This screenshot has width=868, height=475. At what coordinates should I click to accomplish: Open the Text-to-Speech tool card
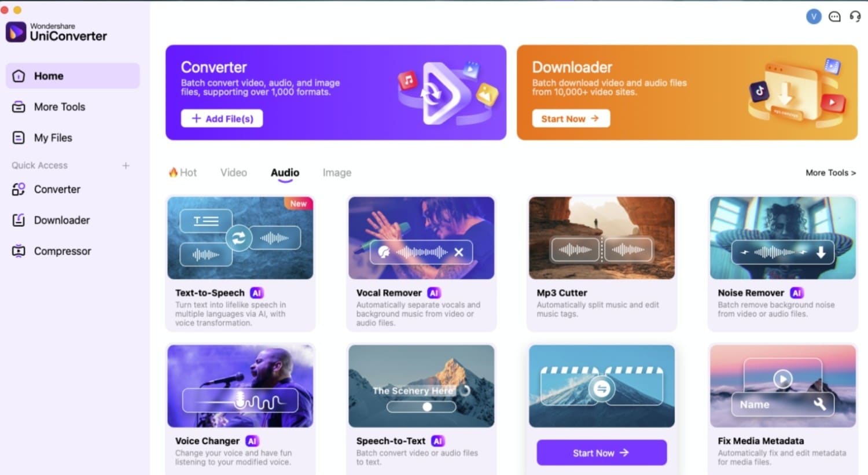(x=240, y=263)
